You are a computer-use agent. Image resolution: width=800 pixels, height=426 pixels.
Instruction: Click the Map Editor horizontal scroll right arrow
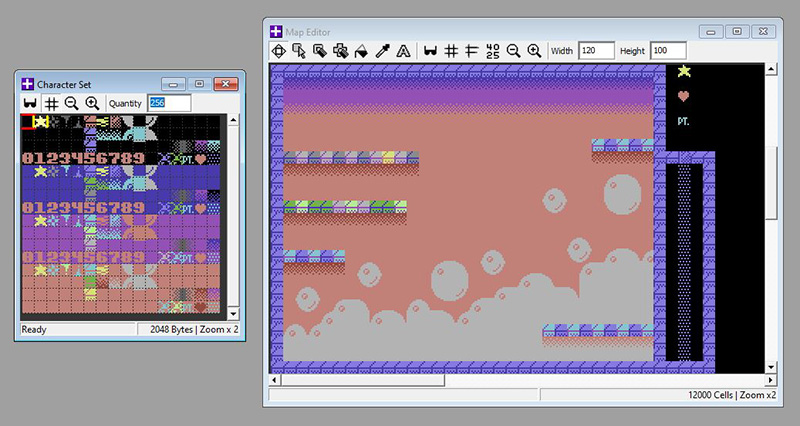click(770, 380)
